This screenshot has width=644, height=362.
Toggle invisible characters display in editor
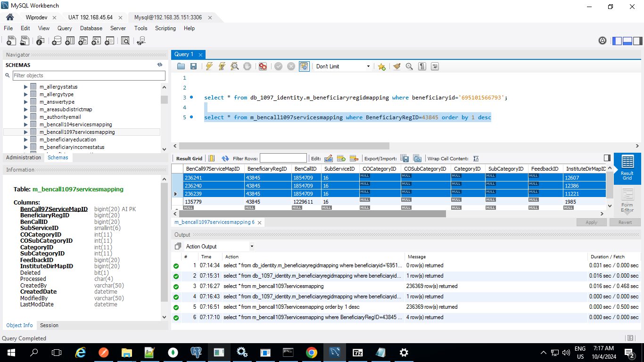pyautogui.click(x=422, y=66)
